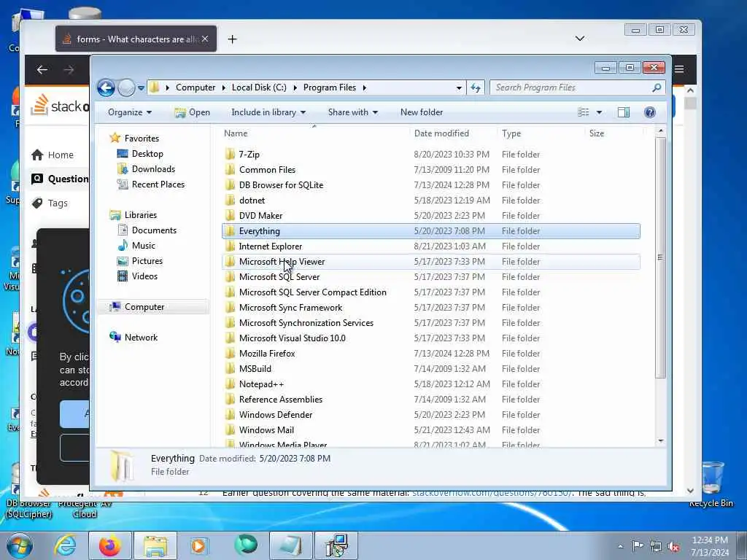Click the Change your view icon
The height and width of the screenshot is (560, 747).
584,112
